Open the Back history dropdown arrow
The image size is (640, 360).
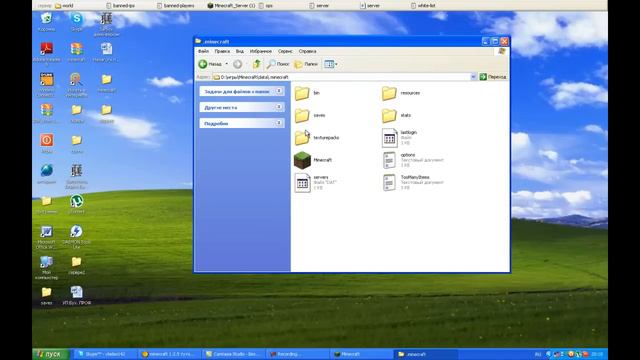pos(227,64)
